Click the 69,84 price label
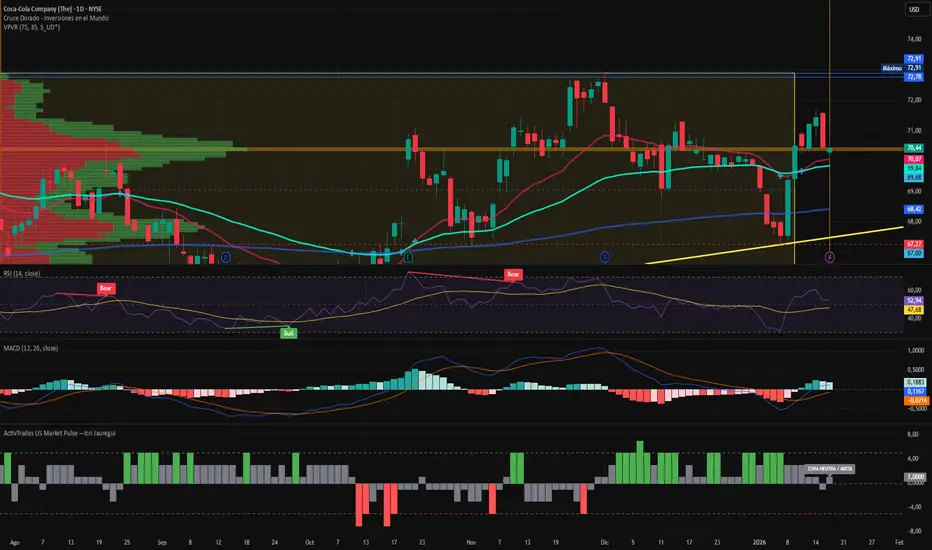 point(914,169)
